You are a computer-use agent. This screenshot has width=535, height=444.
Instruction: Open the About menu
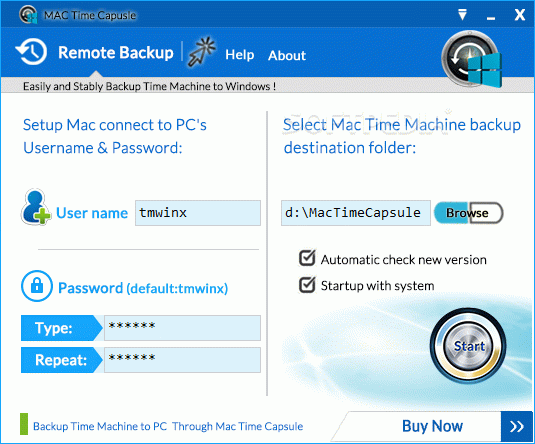287,55
